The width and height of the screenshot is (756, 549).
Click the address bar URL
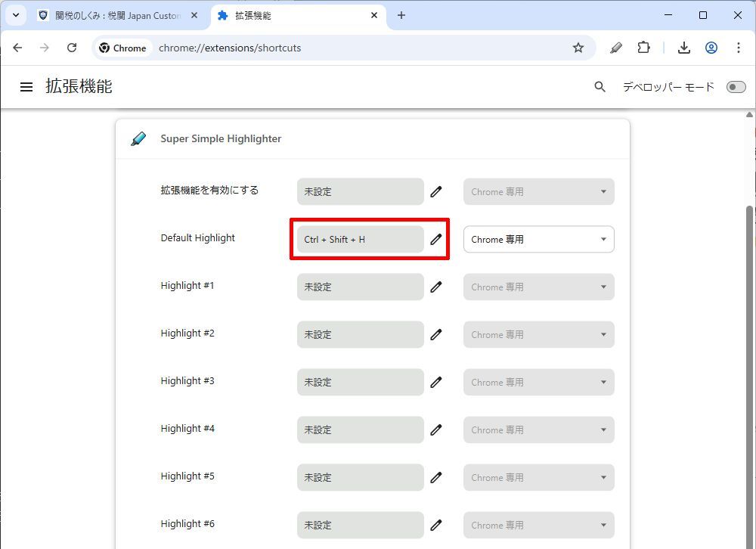230,48
